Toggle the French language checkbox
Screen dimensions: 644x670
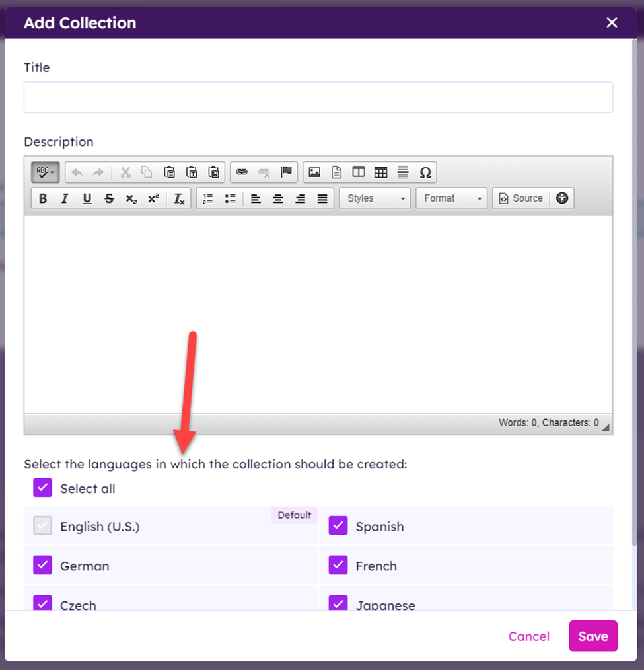338,566
